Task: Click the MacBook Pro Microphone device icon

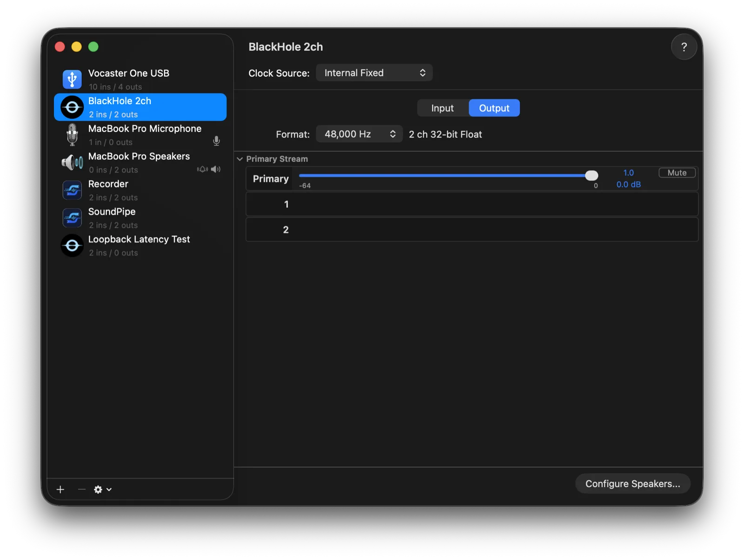Action: coord(72,135)
